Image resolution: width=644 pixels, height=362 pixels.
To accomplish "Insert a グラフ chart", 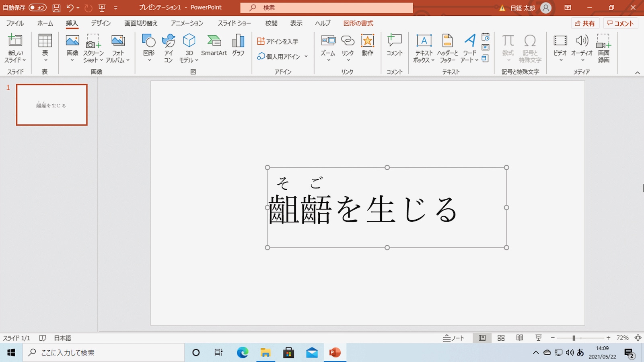I will [x=238, y=45].
